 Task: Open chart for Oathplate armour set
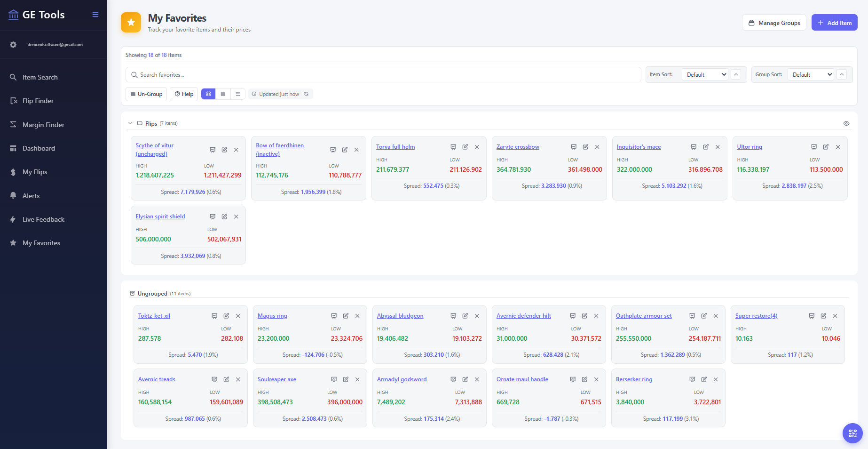point(692,316)
